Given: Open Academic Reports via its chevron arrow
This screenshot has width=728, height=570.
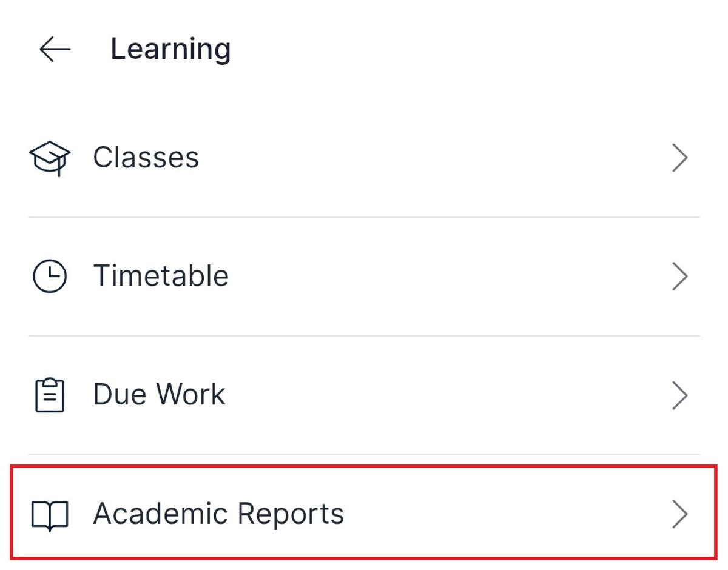Looking at the screenshot, I should point(680,514).
